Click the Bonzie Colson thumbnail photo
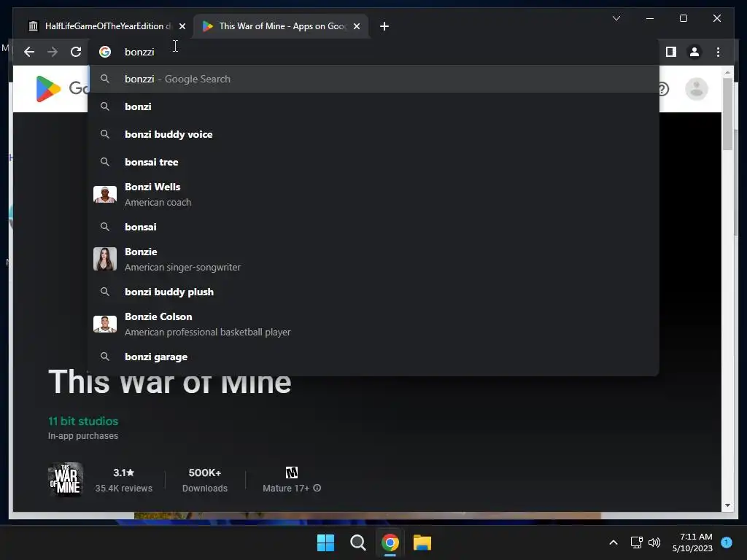The height and width of the screenshot is (560, 747). click(x=105, y=324)
